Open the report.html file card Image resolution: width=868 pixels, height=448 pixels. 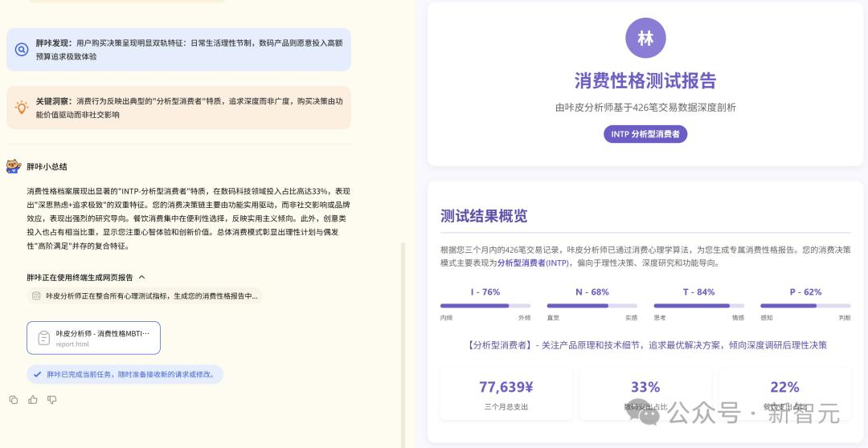[x=93, y=338]
